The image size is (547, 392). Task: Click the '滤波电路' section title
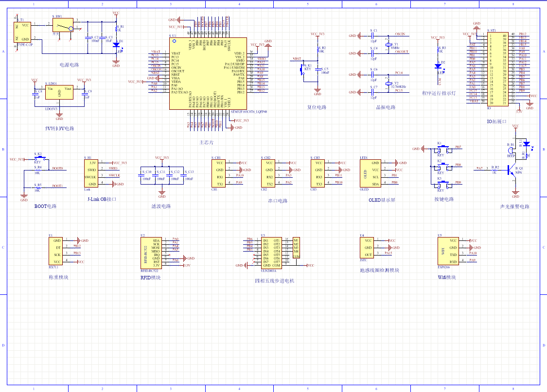161,206
